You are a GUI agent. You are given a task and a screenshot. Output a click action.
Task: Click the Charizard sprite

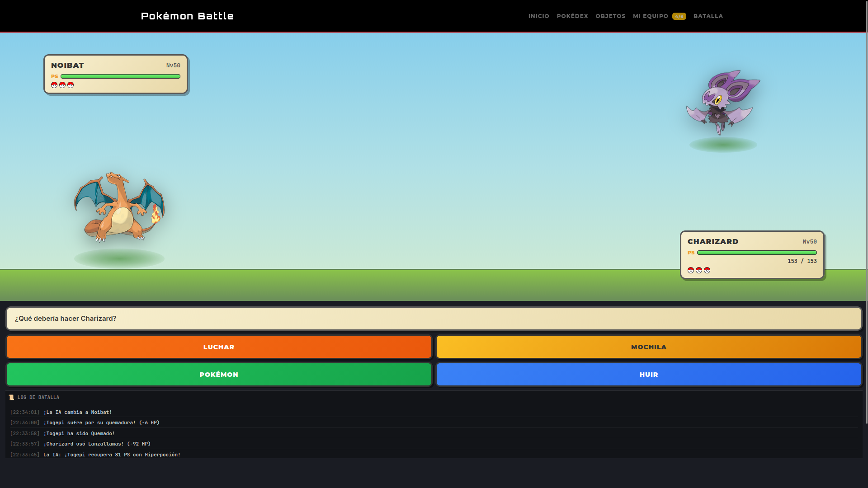119,207
